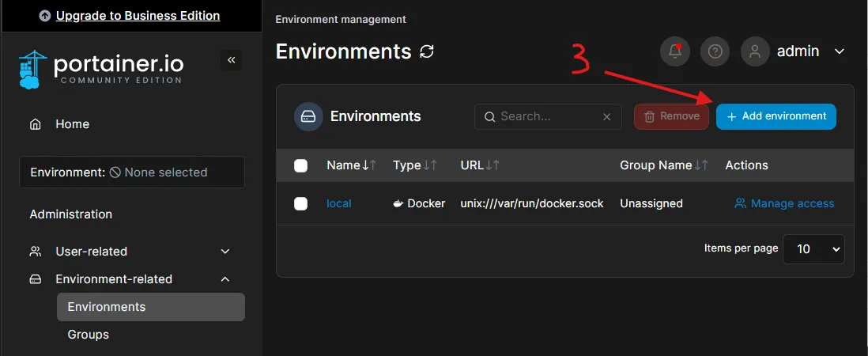Open Environments sidebar menu item
This screenshot has width=868, height=356.
point(107,307)
